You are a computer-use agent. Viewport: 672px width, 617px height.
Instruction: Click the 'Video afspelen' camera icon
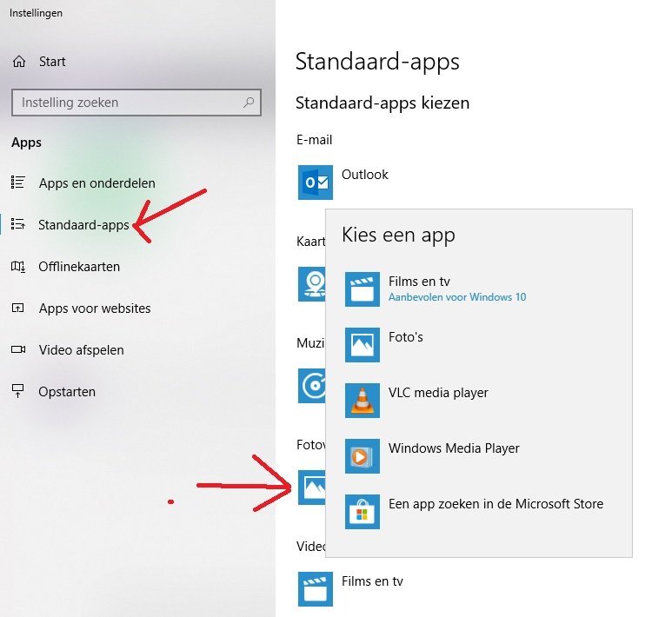(x=18, y=349)
